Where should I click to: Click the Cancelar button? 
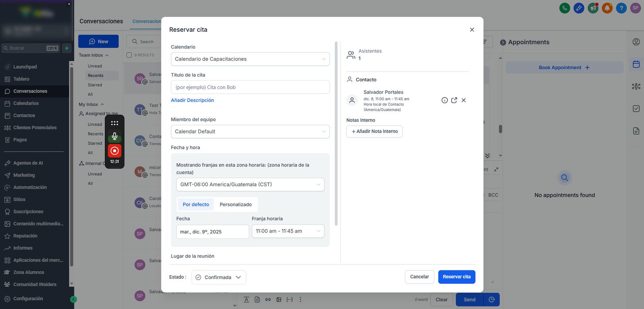(x=419, y=277)
